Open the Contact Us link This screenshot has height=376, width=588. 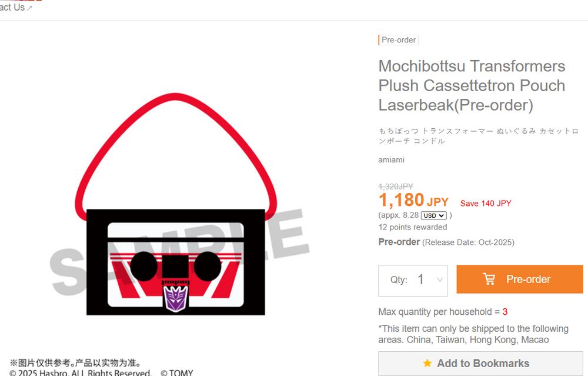coord(12,7)
